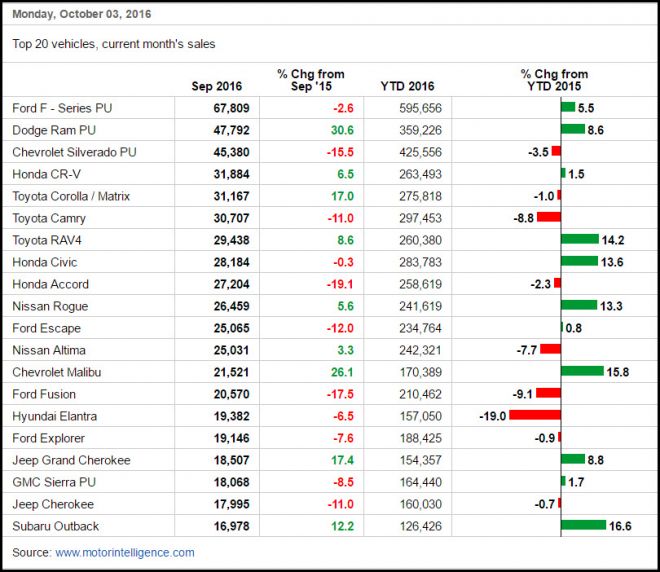The height and width of the screenshot is (572, 660).
Task: Click 'Top 20 vehicles, current month's sales' title
Action: point(114,44)
